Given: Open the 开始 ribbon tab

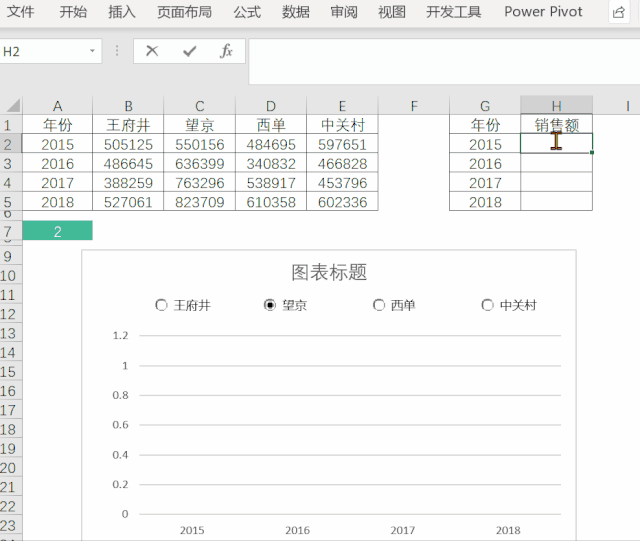Looking at the screenshot, I should [73, 12].
